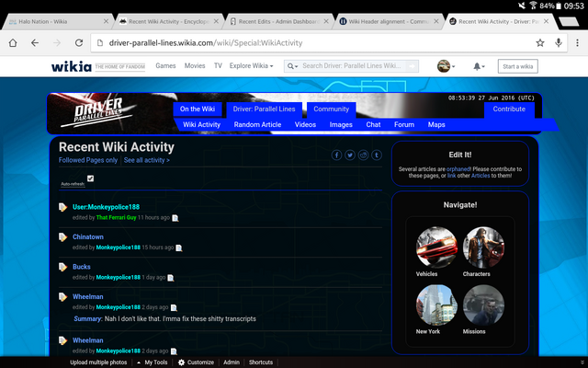Click See all activity link
This screenshot has height=368, width=588.
click(147, 160)
